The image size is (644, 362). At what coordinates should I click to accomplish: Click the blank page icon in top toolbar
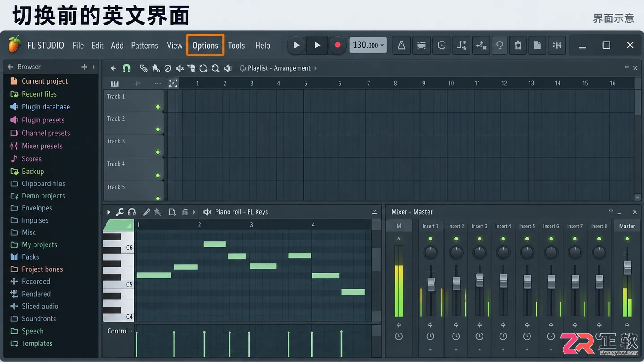[x=538, y=45]
